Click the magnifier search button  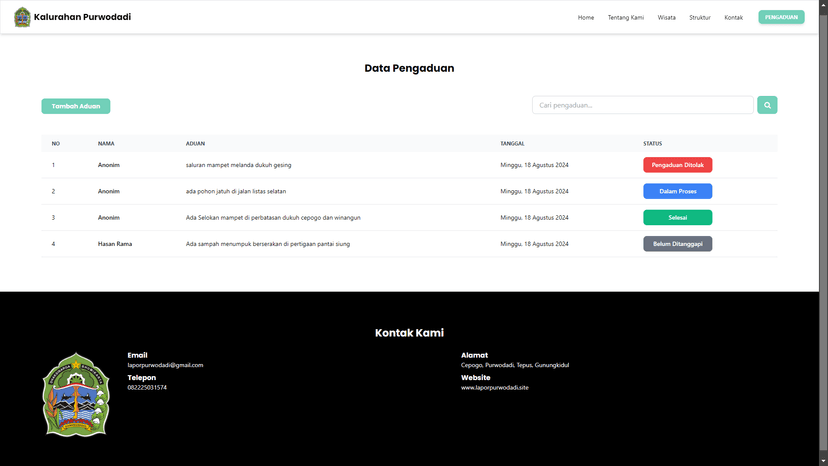[x=767, y=105]
